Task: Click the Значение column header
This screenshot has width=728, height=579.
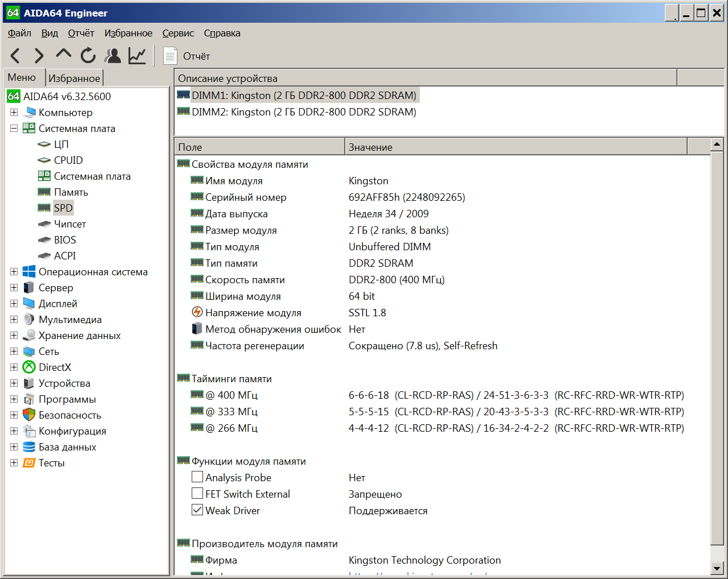Action: pyautogui.click(x=516, y=147)
